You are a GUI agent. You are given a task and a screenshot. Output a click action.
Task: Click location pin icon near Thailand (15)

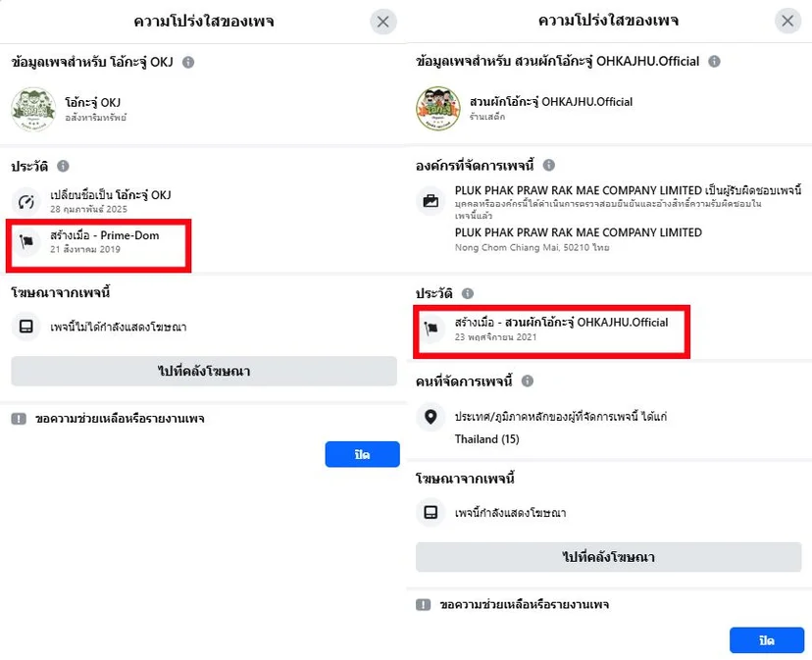pos(431,417)
